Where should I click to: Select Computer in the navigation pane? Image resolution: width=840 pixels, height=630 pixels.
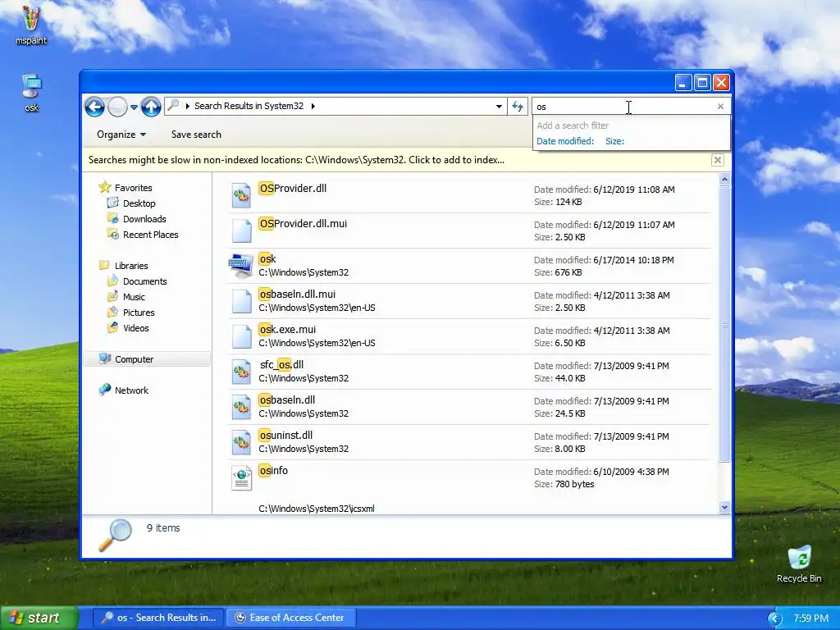click(x=148, y=359)
